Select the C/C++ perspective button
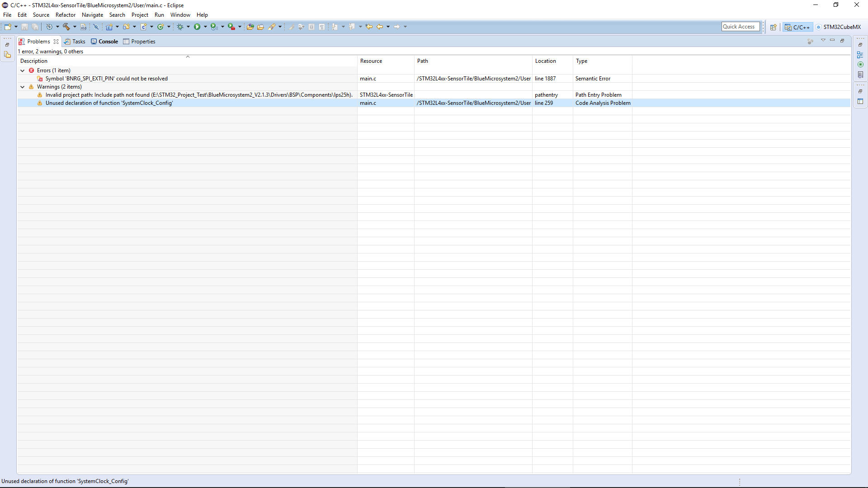The image size is (868, 488). [x=798, y=27]
